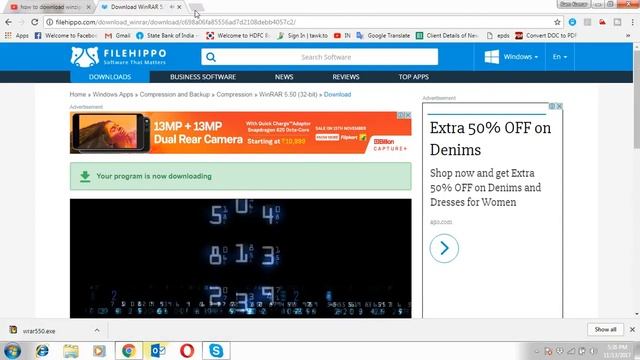The height and width of the screenshot is (360, 640).
Task: Open the Convert DOC to PDF bookmark
Action: point(546,36)
